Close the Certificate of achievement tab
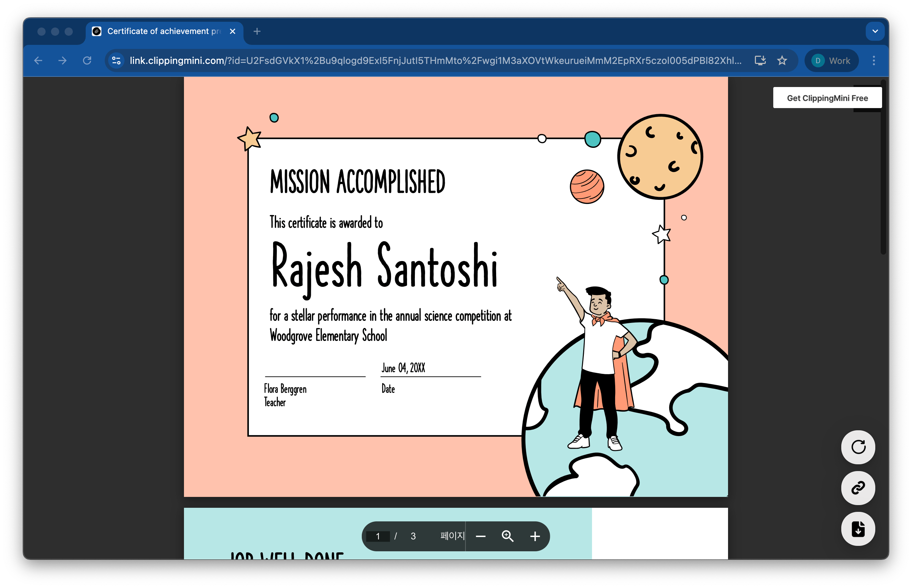912x588 pixels. tap(232, 31)
